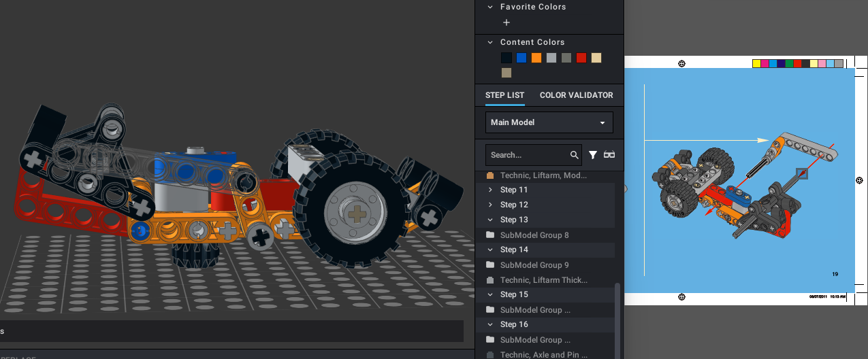Open the step list filter funnel icon
This screenshot has width=868, height=359.
pos(593,155)
